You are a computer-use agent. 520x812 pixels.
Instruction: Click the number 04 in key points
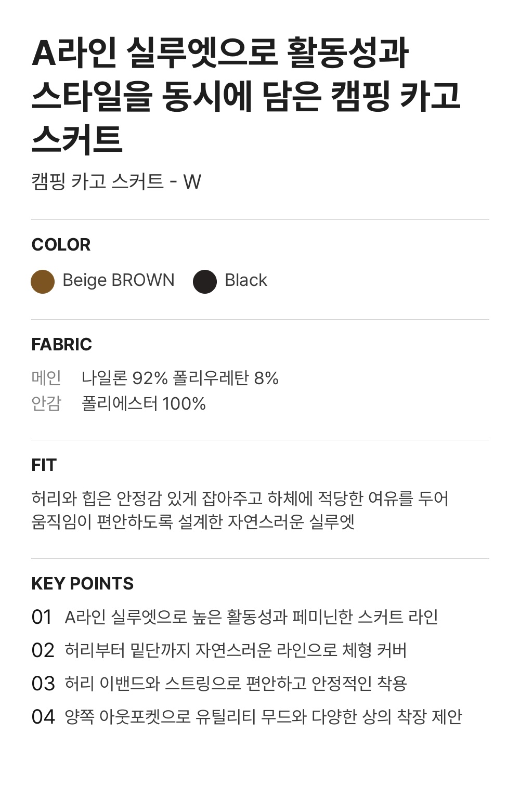coord(43,717)
